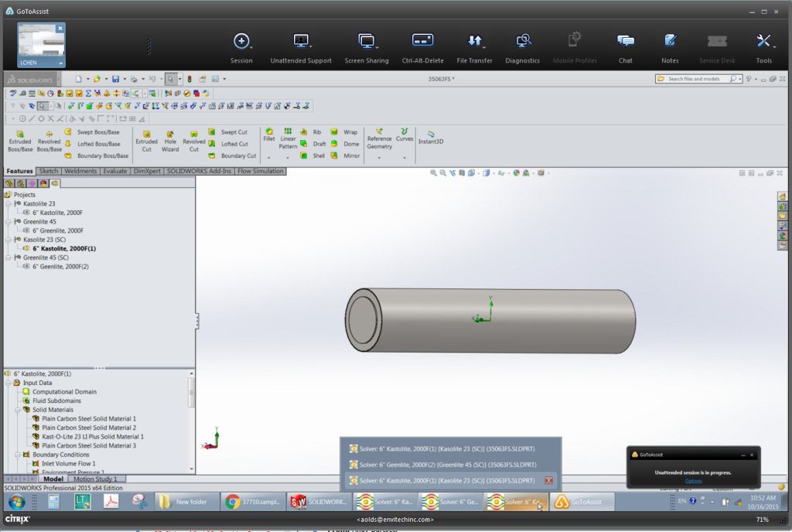Choose the Swept Boss/Base tool
This screenshot has height=532, width=792.
[x=93, y=132]
